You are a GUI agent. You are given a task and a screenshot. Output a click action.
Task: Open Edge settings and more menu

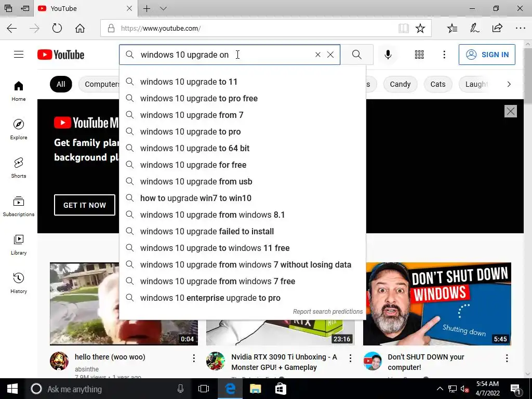pyautogui.click(x=520, y=28)
